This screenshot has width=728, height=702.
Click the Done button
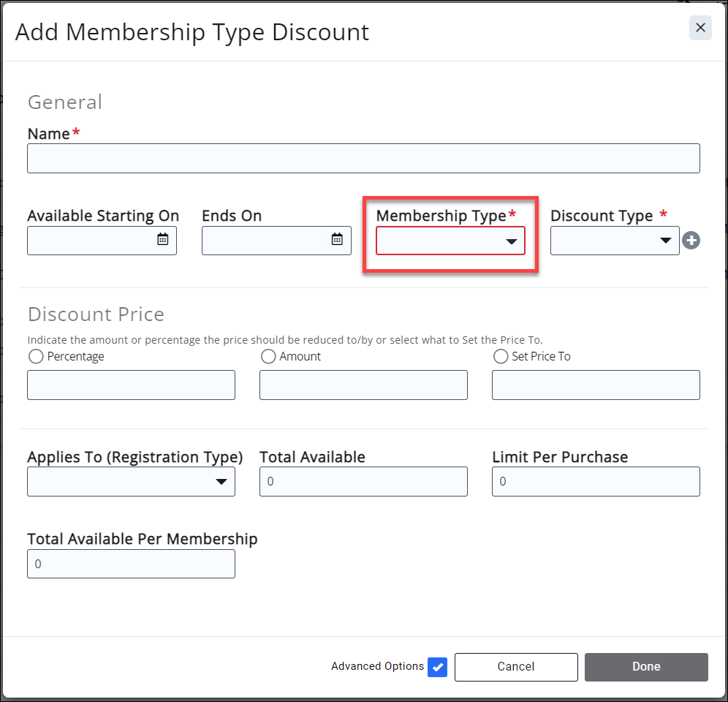pyautogui.click(x=646, y=667)
